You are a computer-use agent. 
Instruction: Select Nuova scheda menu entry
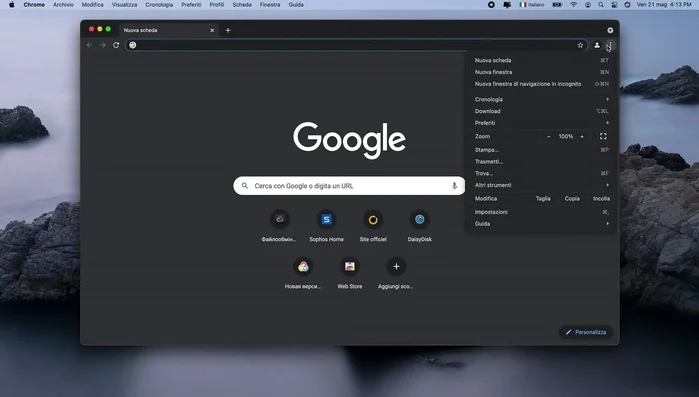(541, 60)
